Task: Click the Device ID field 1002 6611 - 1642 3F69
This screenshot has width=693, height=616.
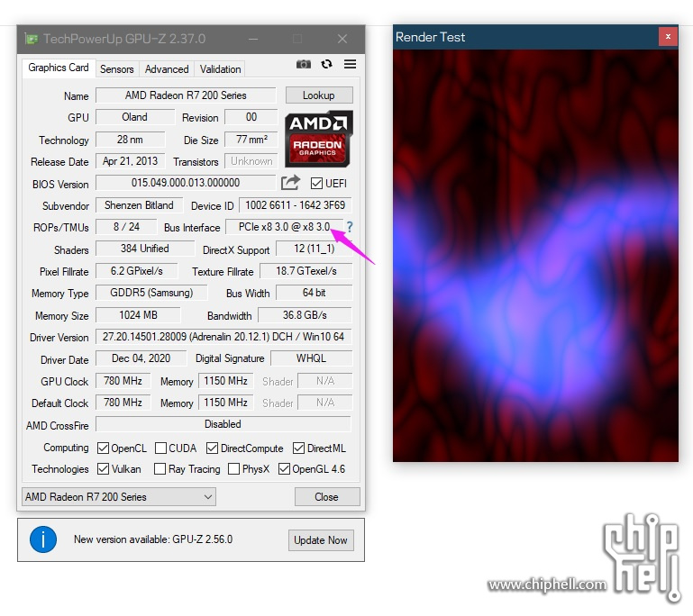Action: point(296,205)
